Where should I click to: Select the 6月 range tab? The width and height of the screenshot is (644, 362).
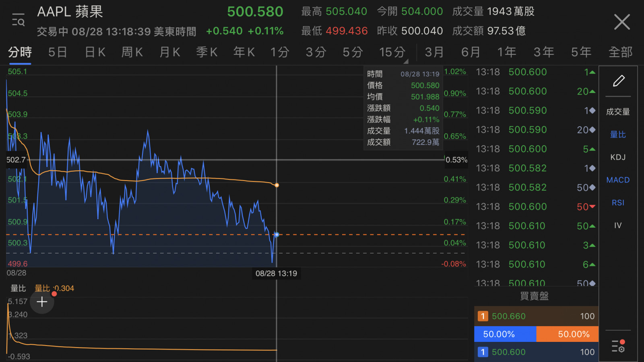[471, 52]
